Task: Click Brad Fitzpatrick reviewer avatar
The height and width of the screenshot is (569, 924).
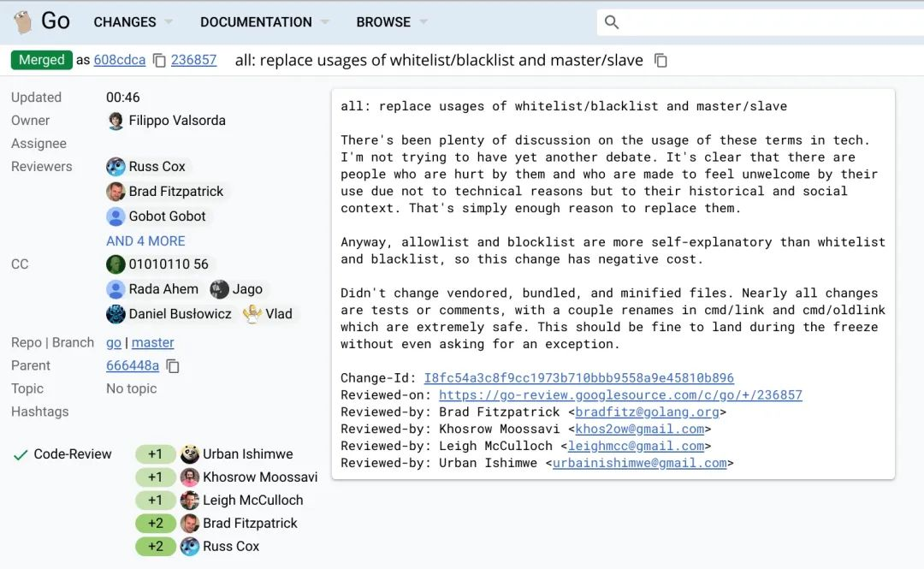Action: pyautogui.click(x=116, y=192)
